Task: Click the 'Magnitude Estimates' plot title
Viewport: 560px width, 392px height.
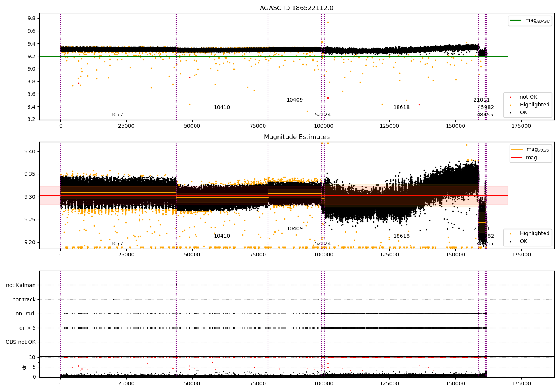Action: point(297,137)
